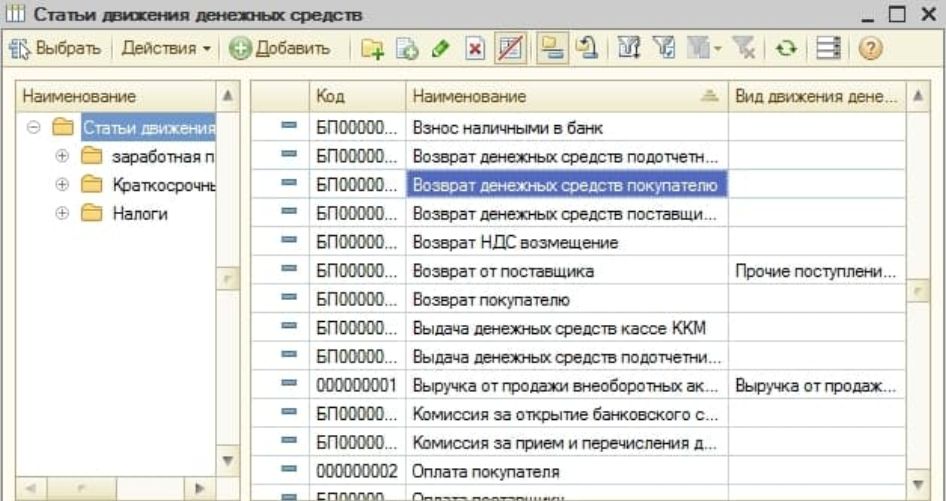Click the list's vertical scrollbar down arrow
Screen dimensions: 946x501
(918, 483)
